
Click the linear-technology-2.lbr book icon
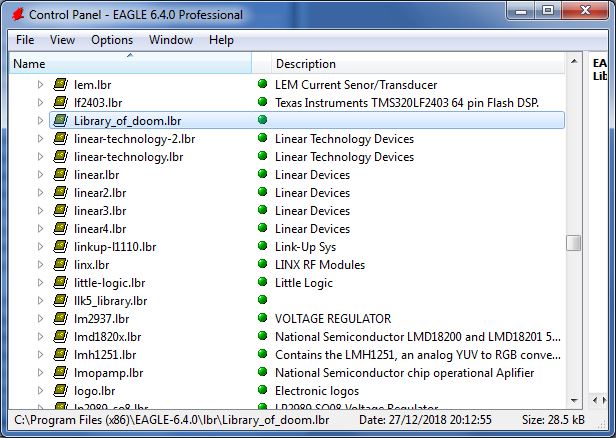pyautogui.click(x=60, y=138)
